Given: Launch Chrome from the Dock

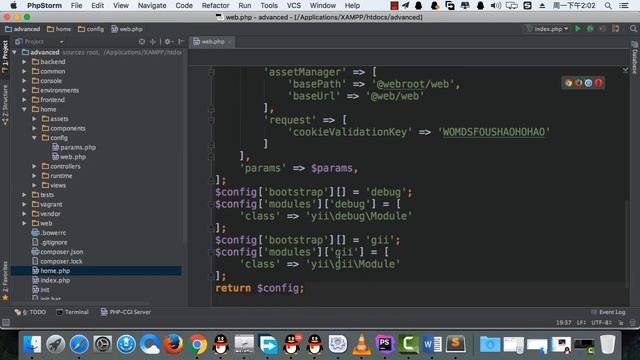Looking at the screenshot, I should [197, 344].
